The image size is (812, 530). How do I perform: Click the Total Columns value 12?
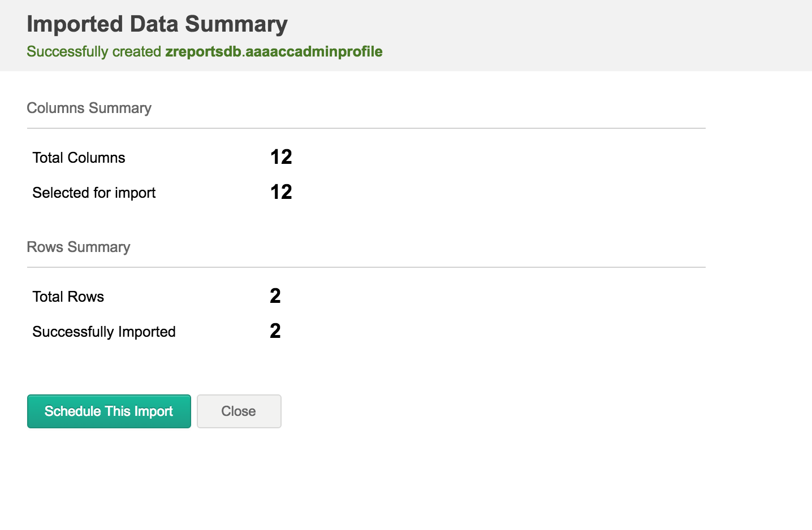click(281, 157)
